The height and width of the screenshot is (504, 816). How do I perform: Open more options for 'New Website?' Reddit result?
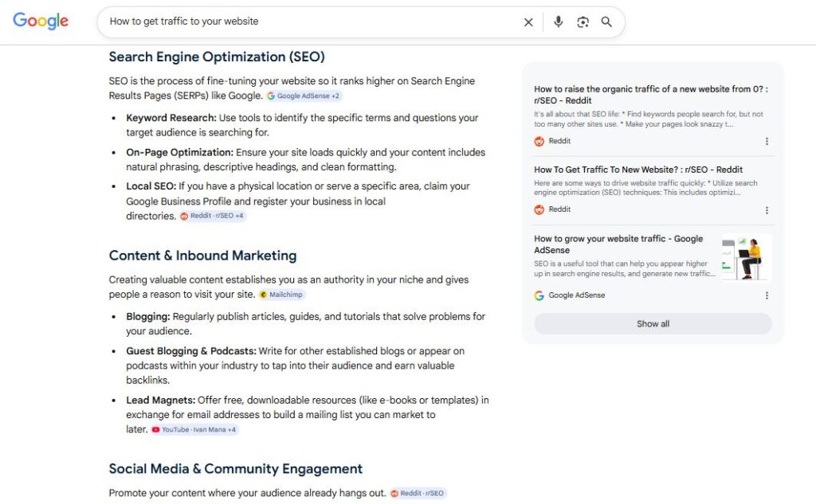click(x=767, y=210)
